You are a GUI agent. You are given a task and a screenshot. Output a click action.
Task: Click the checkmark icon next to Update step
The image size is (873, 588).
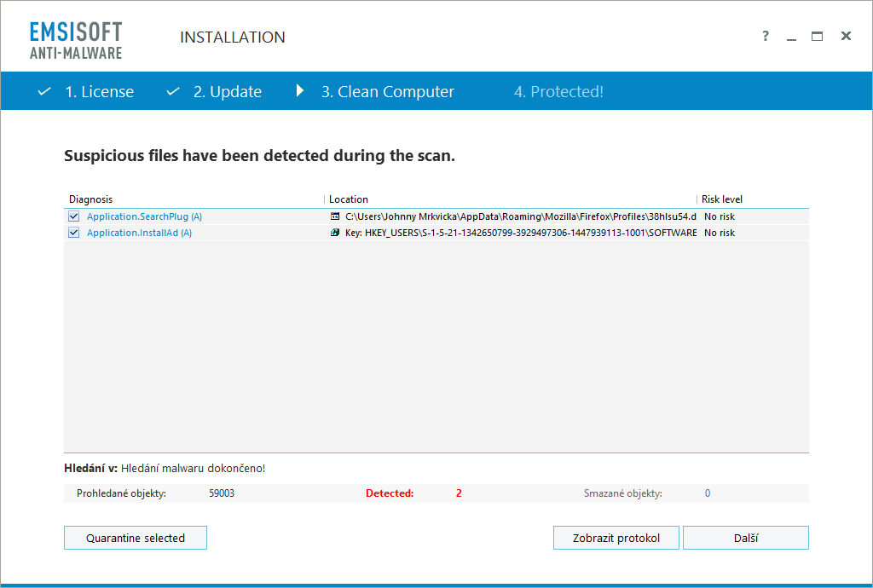click(x=173, y=91)
